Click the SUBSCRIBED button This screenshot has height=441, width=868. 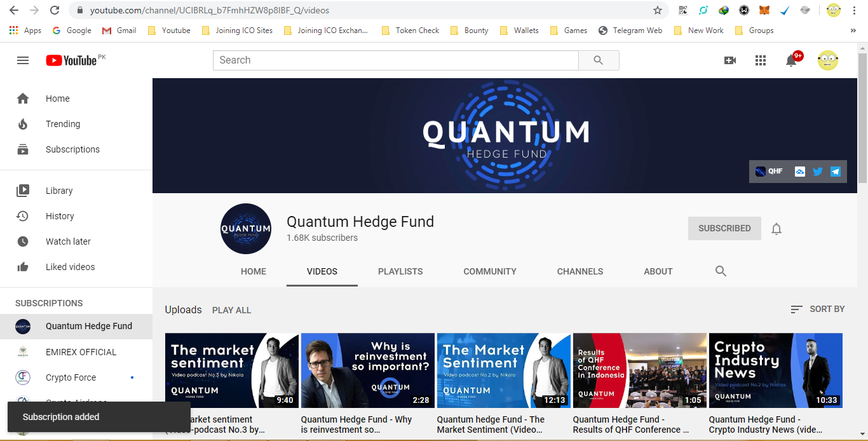(724, 228)
